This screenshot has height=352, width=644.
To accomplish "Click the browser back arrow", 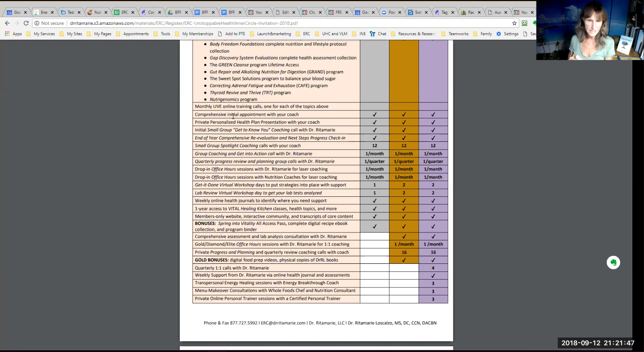I will tap(7, 23).
